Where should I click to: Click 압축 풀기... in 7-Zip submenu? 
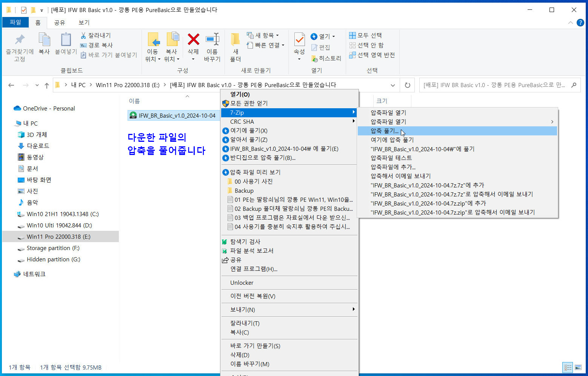457,131
